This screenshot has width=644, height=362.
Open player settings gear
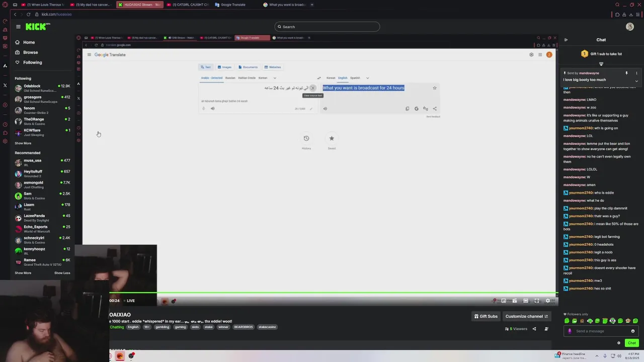tap(548, 301)
